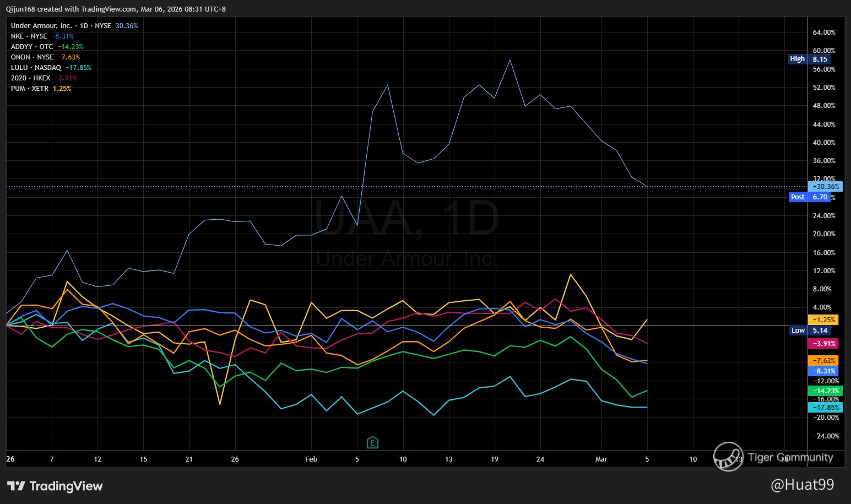Click 36.00% on the price scale

(824, 161)
